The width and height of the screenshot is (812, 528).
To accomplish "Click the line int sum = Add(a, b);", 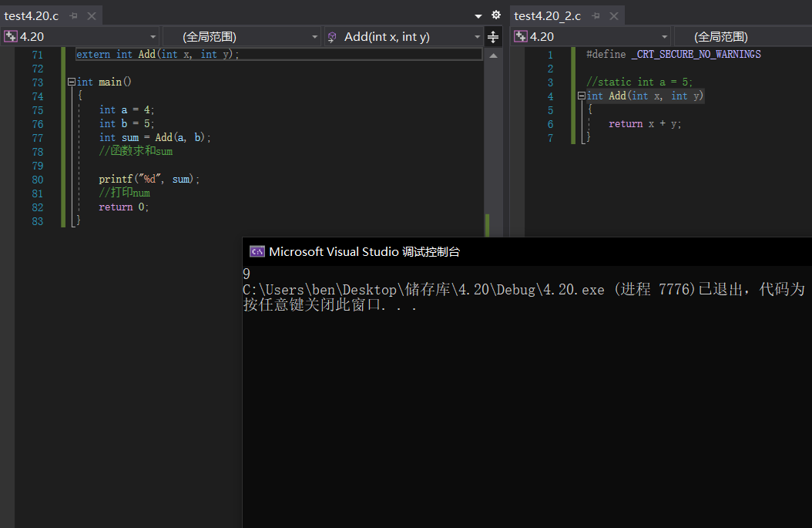I will [155, 137].
